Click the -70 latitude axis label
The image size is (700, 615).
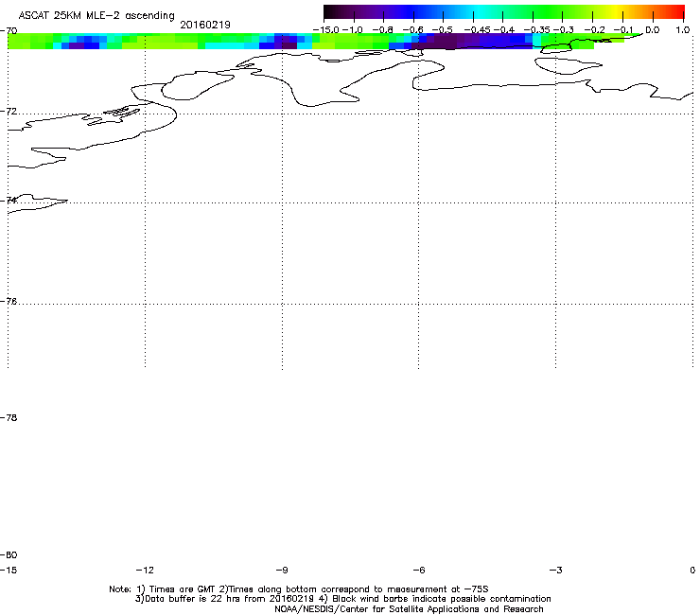click(x=9, y=31)
